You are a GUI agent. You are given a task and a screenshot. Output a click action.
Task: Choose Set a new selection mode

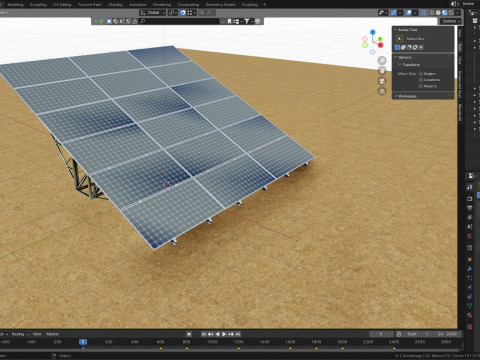(x=397, y=47)
